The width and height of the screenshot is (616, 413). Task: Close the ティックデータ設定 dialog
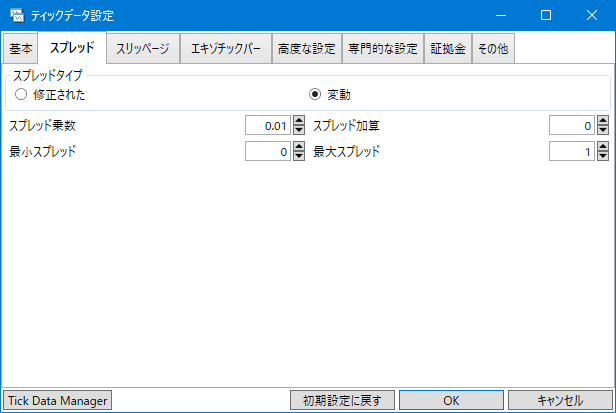pyautogui.click(x=592, y=15)
